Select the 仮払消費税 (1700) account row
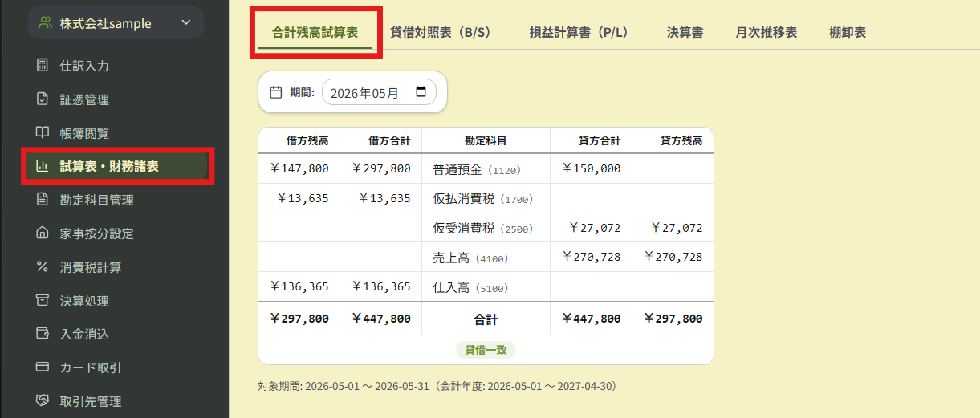This screenshot has height=418, width=980. click(486, 198)
